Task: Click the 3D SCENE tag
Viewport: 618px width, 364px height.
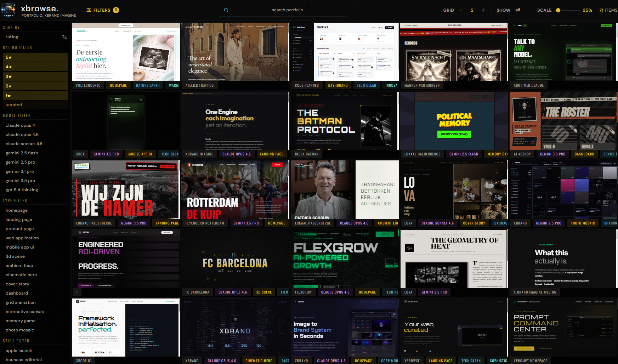Action: click(264, 292)
